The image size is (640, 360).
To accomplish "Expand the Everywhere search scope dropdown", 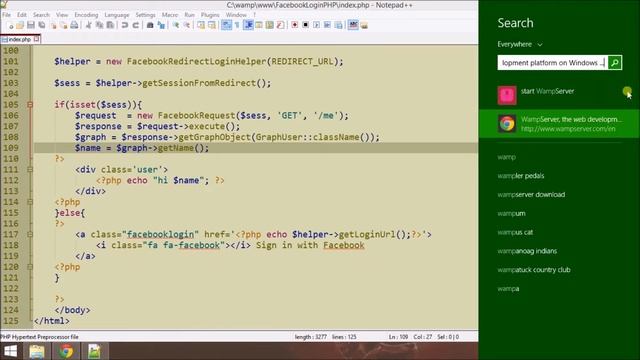I will tap(520, 44).
